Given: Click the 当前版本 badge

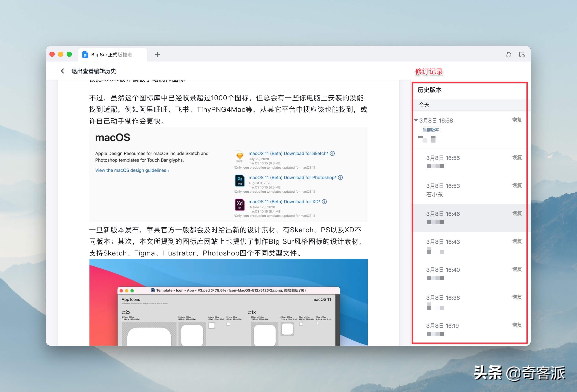Looking at the screenshot, I should (x=431, y=130).
